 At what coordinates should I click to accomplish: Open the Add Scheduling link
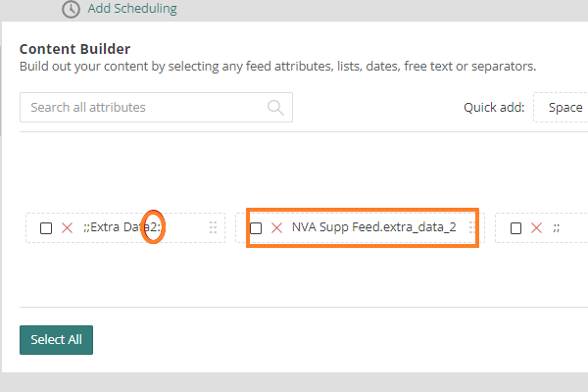point(132,10)
